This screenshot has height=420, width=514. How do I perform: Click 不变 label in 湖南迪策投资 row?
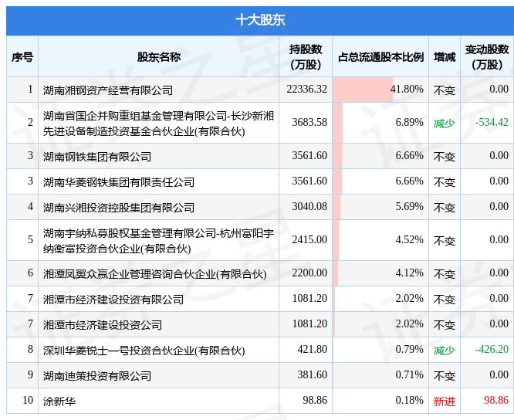coord(445,376)
